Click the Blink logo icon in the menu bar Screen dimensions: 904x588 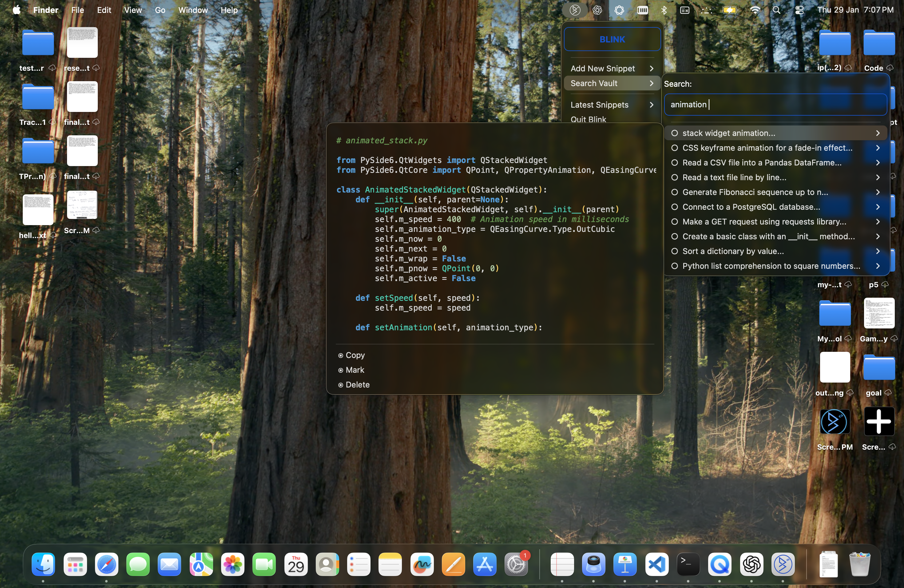point(574,10)
